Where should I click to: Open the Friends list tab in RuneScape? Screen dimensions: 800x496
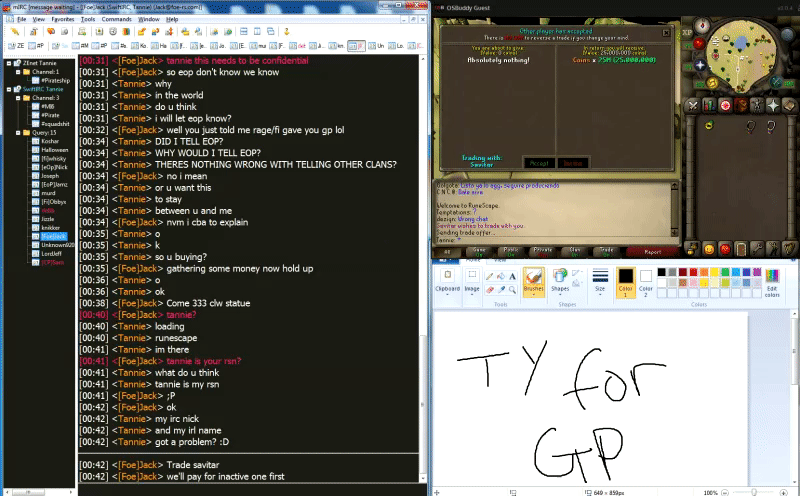pyautogui.click(x=709, y=249)
